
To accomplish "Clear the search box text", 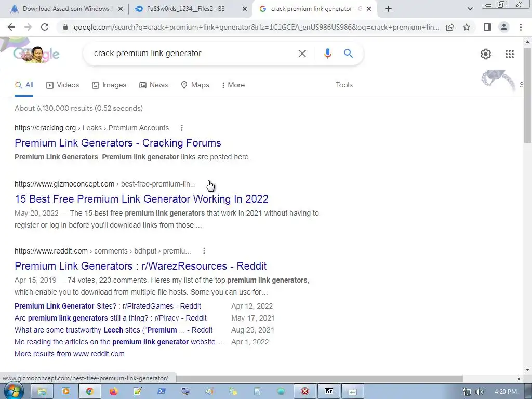I will pos(302,54).
